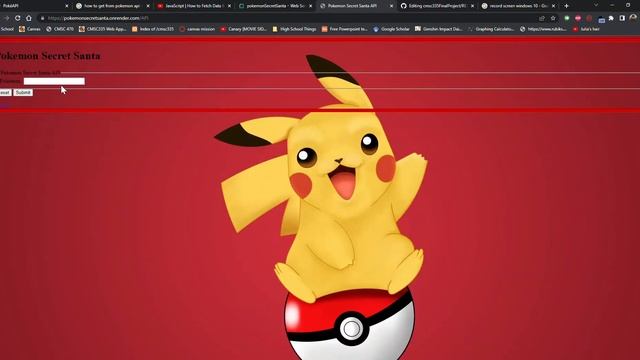The width and height of the screenshot is (640, 360).
Task: Go to the browser home page
Action: point(29,18)
